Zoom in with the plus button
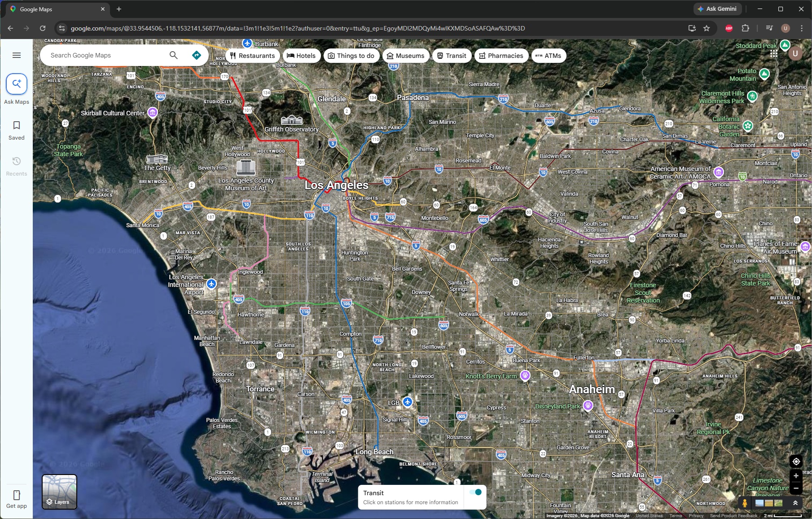 (796, 476)
